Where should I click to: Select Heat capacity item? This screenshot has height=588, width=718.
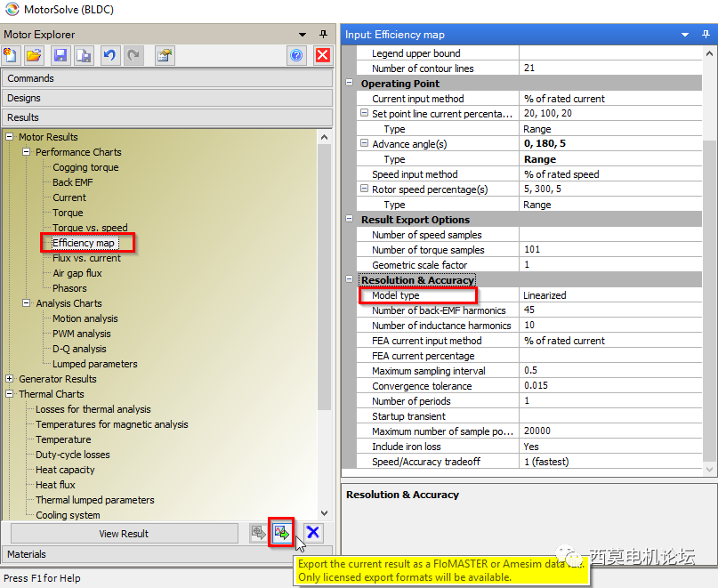(x=65, y=470)
